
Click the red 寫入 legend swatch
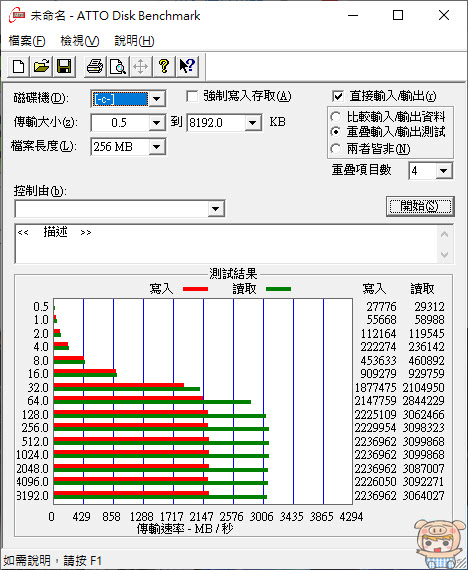pyautogui.click(x=195, y=289)
